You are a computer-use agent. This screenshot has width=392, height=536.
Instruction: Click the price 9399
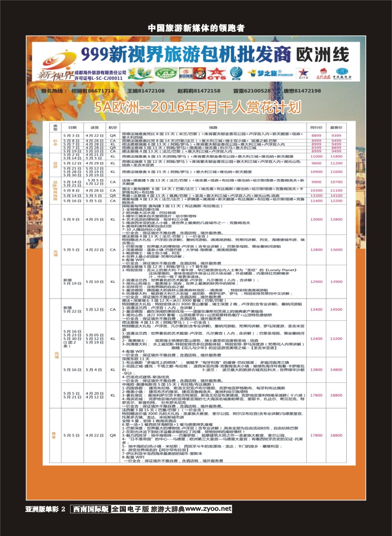(336, 136)
